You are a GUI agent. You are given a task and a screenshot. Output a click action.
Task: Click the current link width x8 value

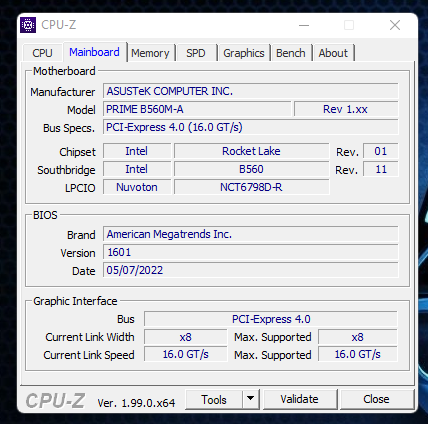[x=186, y=337]
